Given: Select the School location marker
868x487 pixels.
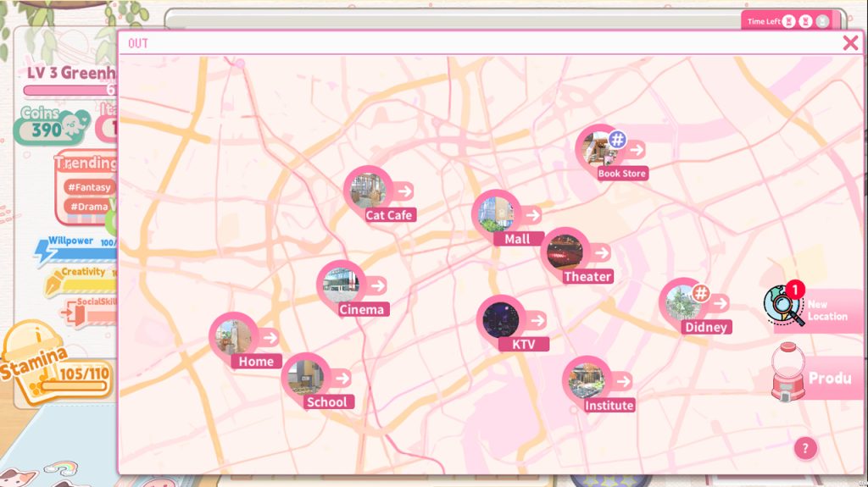Looking at the screenshot, I should [305, 376].
